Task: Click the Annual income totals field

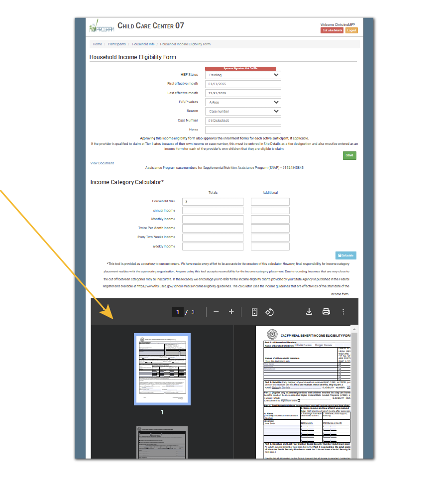Action: click(x=213, y=211)
